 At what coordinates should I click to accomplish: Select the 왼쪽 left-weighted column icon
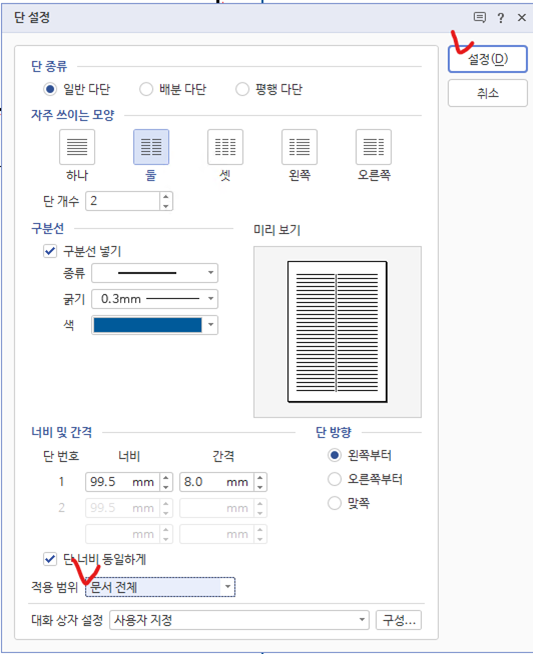pyautogui.click(x=299, y=147)
